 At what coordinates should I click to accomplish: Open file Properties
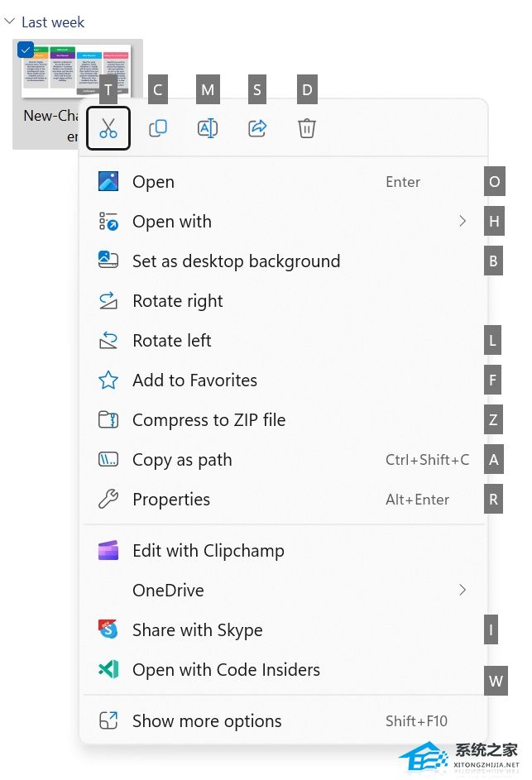pos(171,500)
